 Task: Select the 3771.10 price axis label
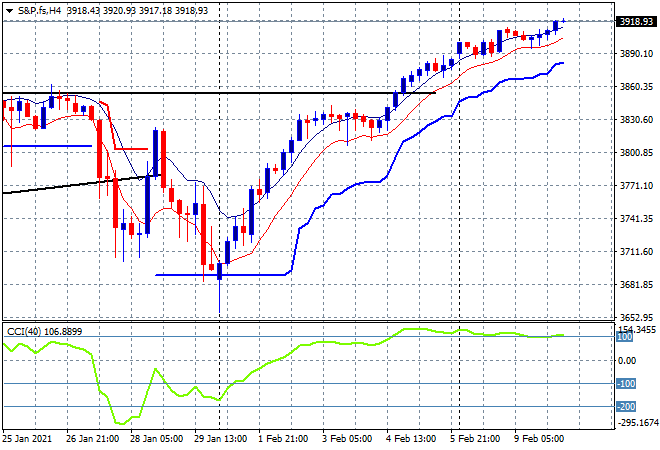636,185
